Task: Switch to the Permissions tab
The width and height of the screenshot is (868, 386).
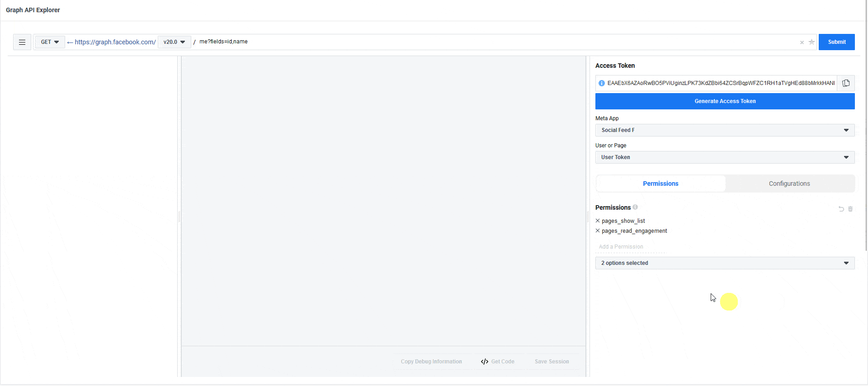Action: pos(660,184)
